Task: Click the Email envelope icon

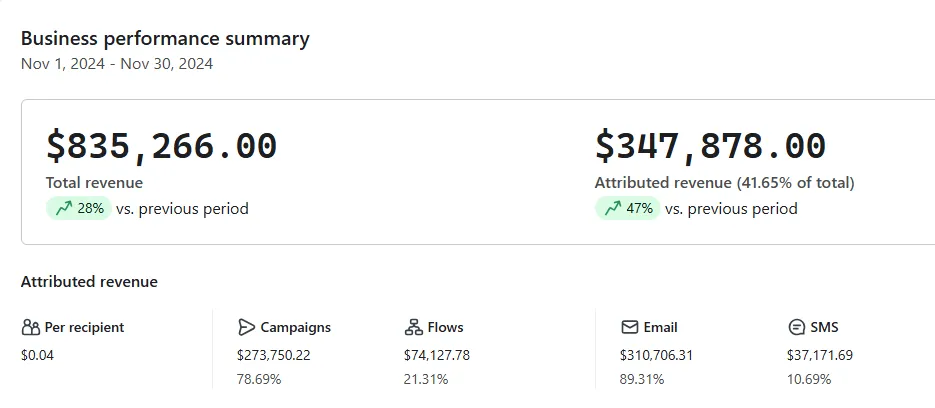Action: tap(629, 327)
